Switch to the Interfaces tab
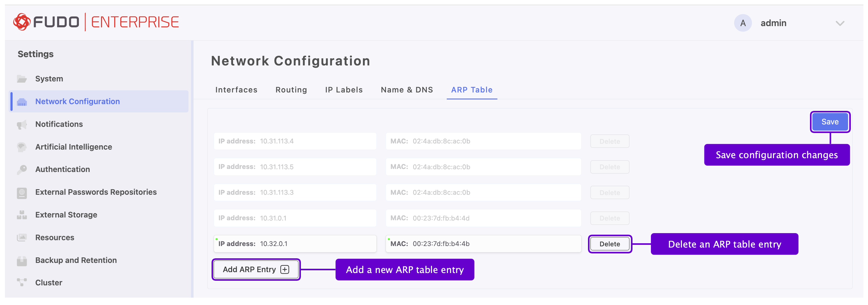This screenshot has width=868, height=305. 236,90
